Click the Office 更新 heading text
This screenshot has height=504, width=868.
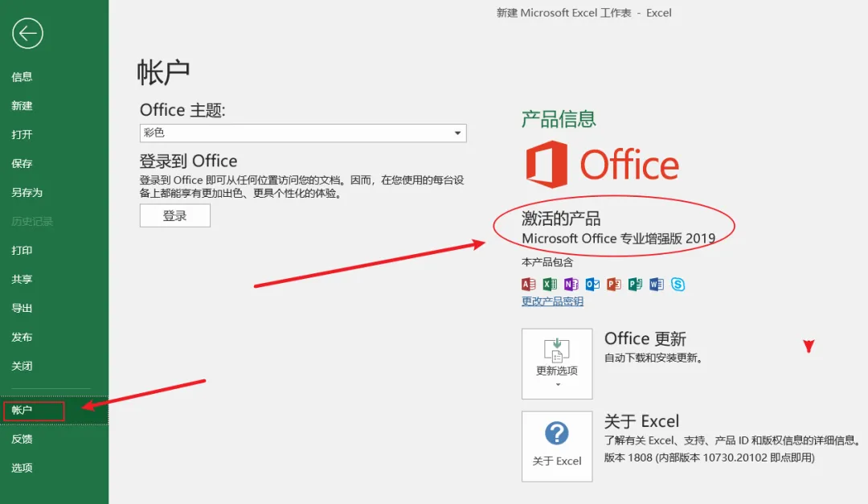tap(645, 338)
